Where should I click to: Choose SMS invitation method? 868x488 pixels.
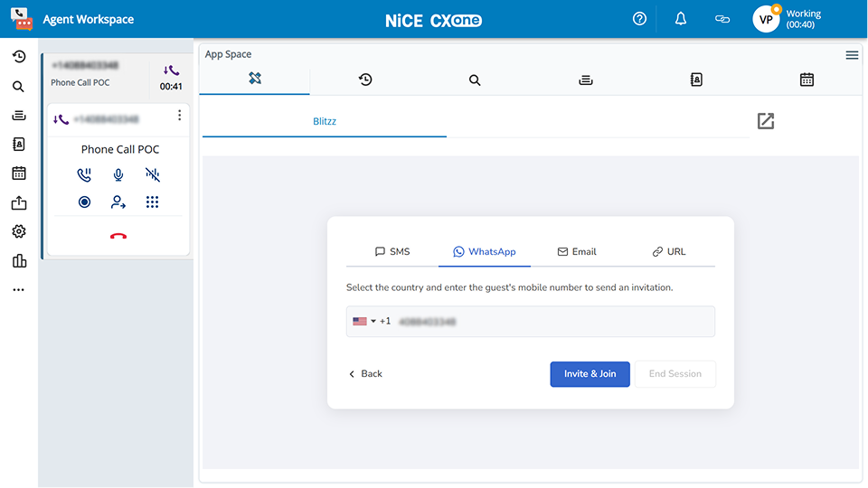[x=392, y=252]
